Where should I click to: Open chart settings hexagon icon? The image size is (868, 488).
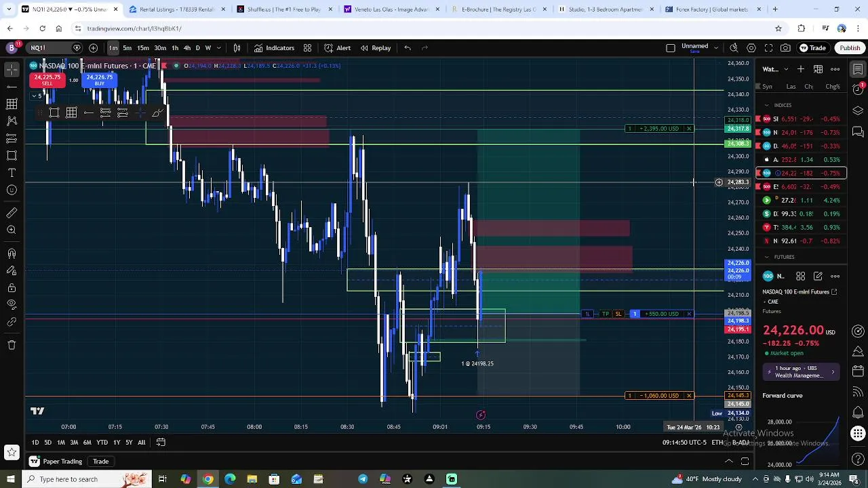point(751,48)
